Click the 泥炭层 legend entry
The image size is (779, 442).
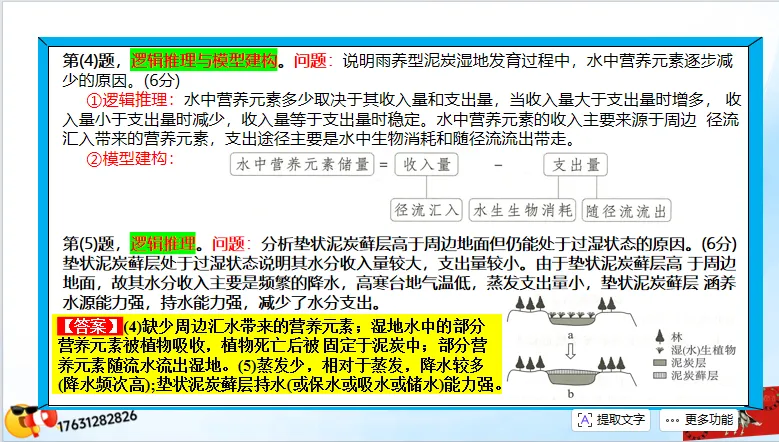(680, 363)
